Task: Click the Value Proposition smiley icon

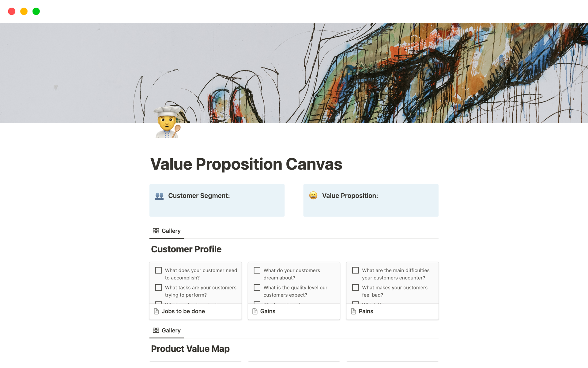Action: pyautogui.click(x=313, y=196)
